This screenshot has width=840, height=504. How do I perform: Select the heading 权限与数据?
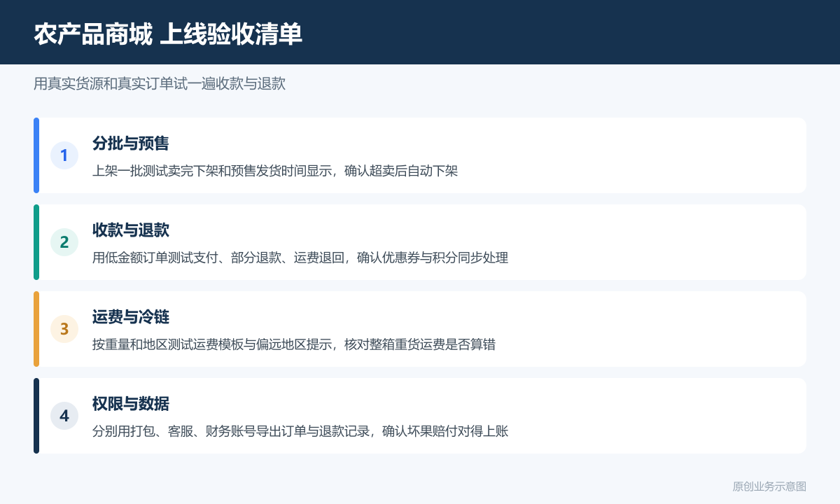click(131, 404)
